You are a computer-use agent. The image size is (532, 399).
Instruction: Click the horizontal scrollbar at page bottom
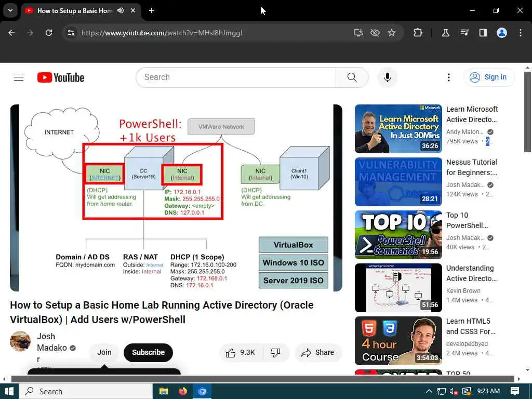(263, 379)
